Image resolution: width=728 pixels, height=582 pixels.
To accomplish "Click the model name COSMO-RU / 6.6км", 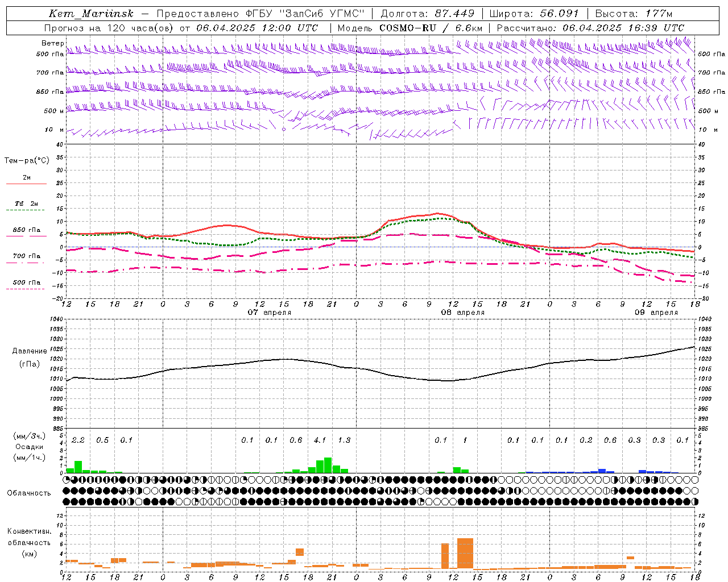I will tap(431, 28).
